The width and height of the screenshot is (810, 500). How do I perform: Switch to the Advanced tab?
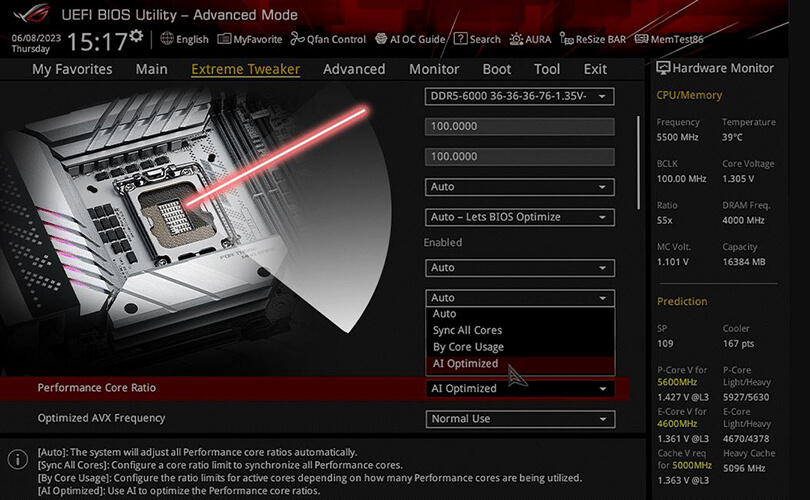coord(354,69)
